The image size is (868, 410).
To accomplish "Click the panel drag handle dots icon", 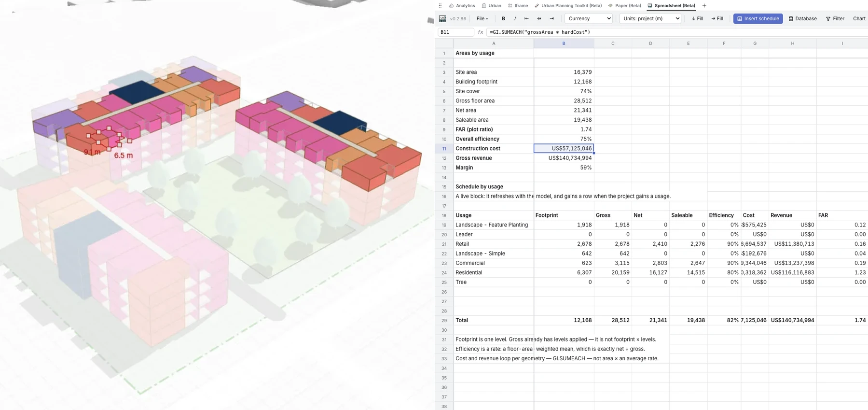I will click(x=440, y=6).
